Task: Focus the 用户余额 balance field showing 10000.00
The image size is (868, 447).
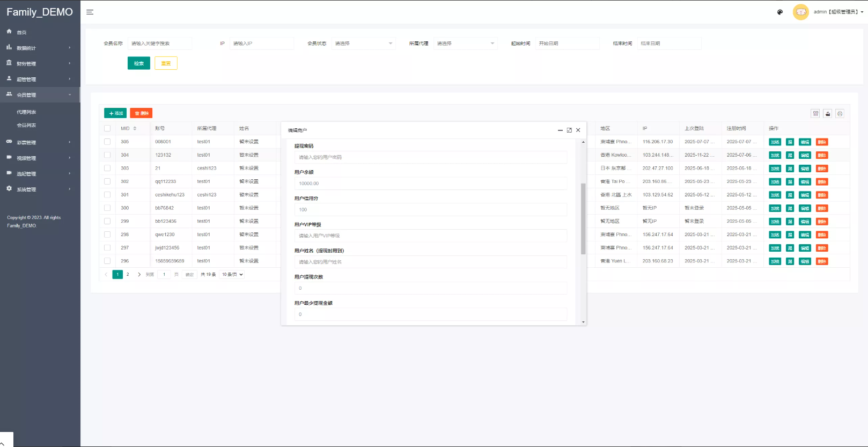Action: click(x=430, y=184)
